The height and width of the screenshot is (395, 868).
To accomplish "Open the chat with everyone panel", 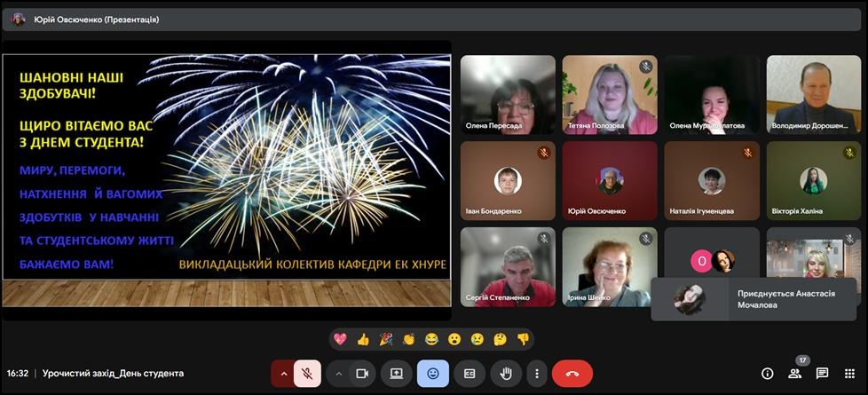I will pyautogui.click(x=823, y=374).
